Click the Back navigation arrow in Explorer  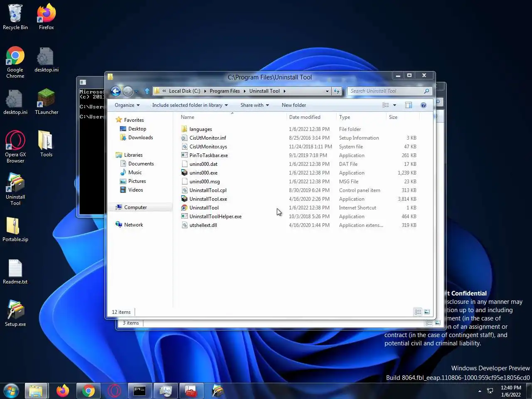(x=116, y=91)
